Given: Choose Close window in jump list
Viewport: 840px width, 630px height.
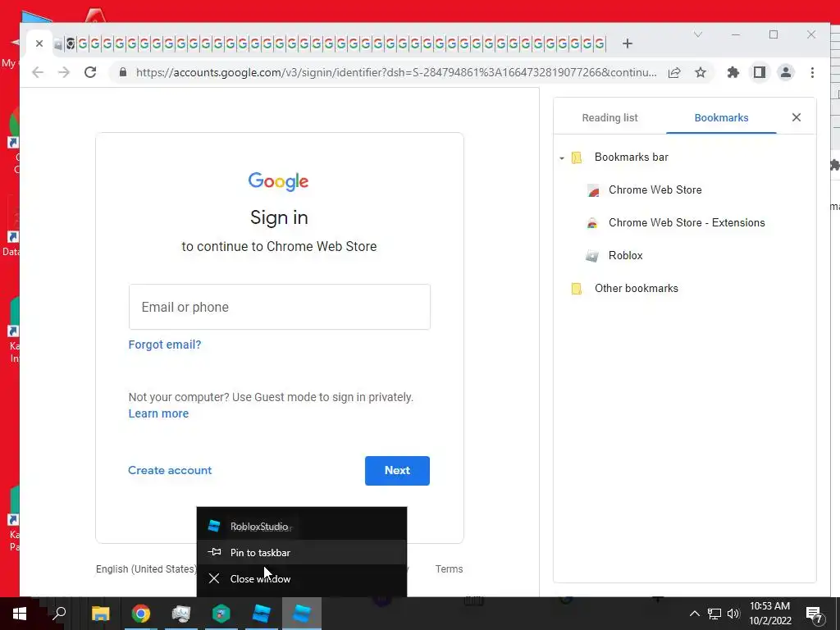Looking at the screenshot, I should 302,578.
